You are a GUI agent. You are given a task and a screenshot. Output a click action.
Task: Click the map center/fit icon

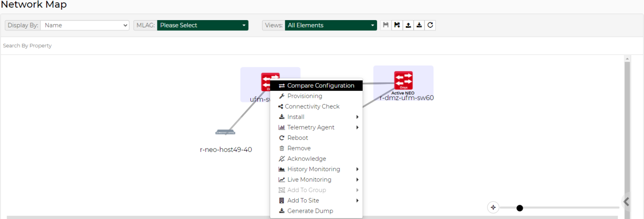coord(493,207)
